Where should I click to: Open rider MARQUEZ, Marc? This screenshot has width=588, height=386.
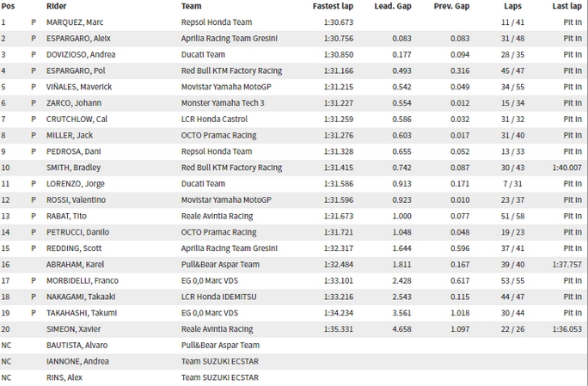pyautogui.click(x=75, y=22)
